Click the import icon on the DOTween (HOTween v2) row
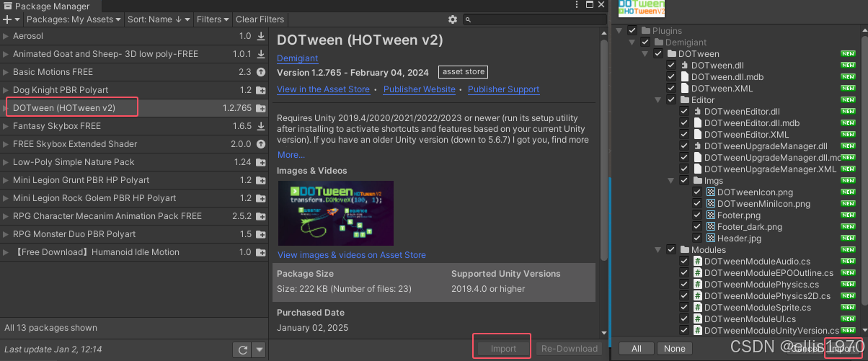The width and height of the screenshot is (868, 361). click(x=261, y=108)
